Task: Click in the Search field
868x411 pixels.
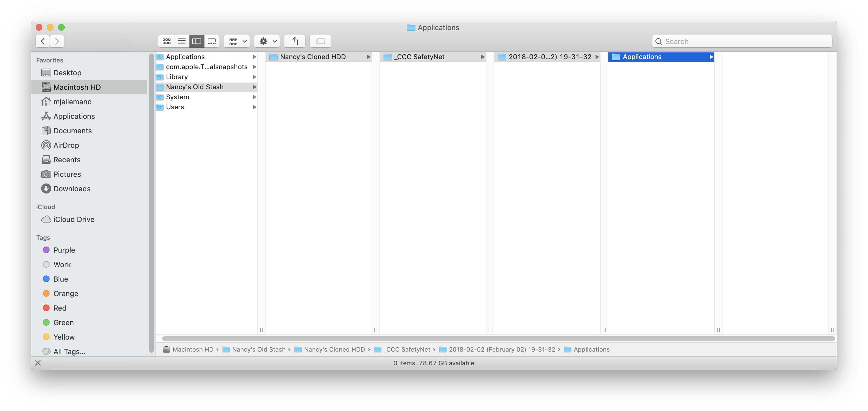Action: (741, 41)
